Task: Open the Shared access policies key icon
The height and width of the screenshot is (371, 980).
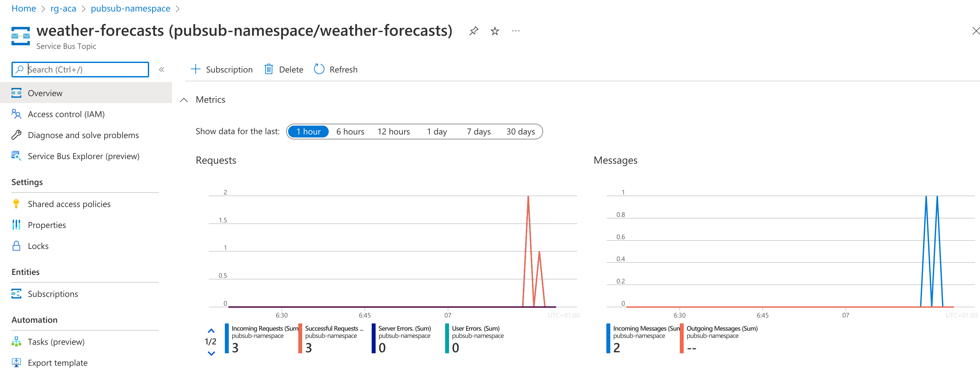Action: pos(16,204)
